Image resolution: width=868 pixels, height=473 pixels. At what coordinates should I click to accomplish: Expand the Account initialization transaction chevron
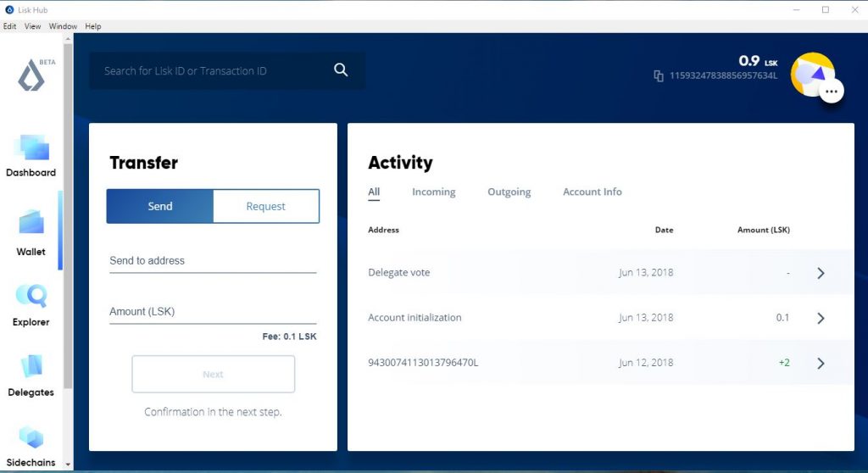821,318
